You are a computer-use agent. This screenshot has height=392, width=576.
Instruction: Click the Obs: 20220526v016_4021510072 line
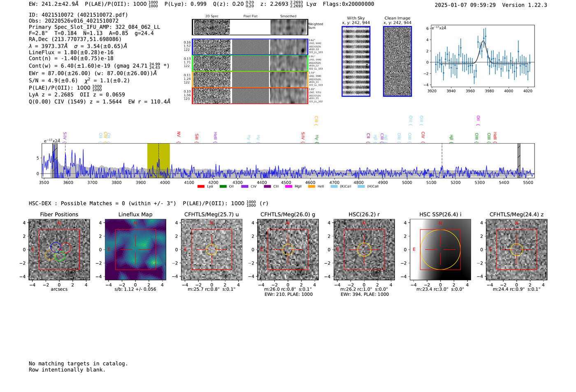[x=74, y=21]
